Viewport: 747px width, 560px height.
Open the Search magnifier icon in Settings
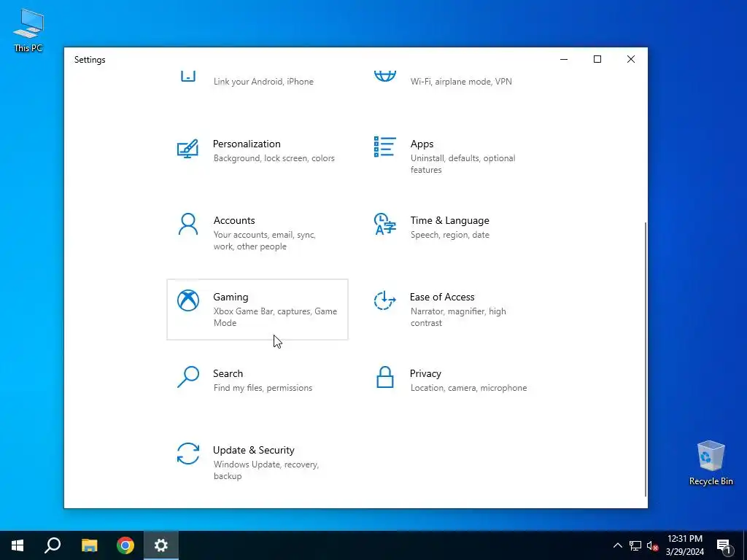(x=188, y=377)
